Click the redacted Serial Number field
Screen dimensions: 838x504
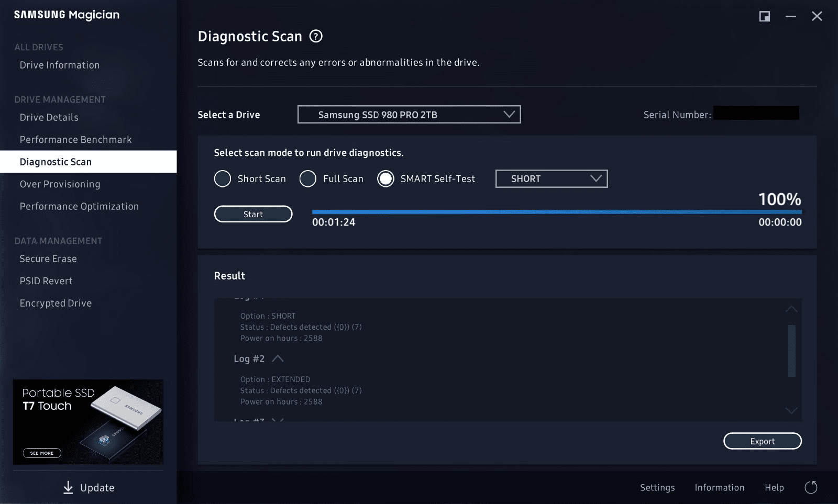pos(756,113)
